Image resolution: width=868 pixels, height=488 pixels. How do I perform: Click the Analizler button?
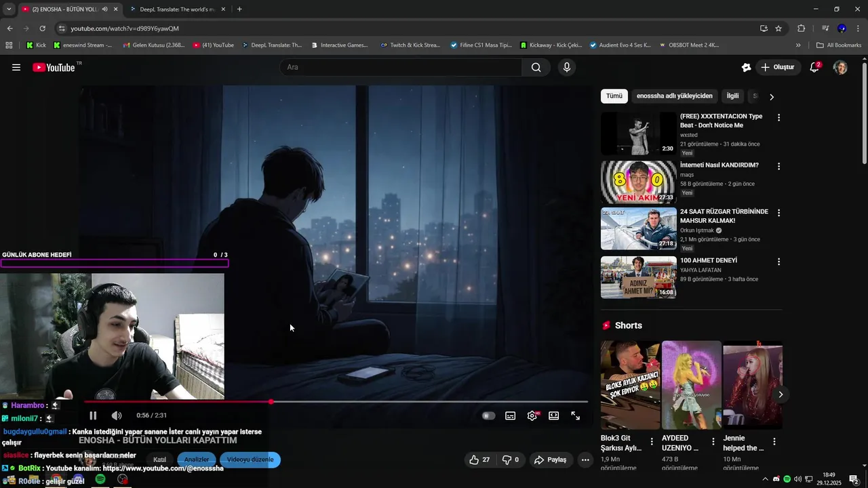pos(197,460)
